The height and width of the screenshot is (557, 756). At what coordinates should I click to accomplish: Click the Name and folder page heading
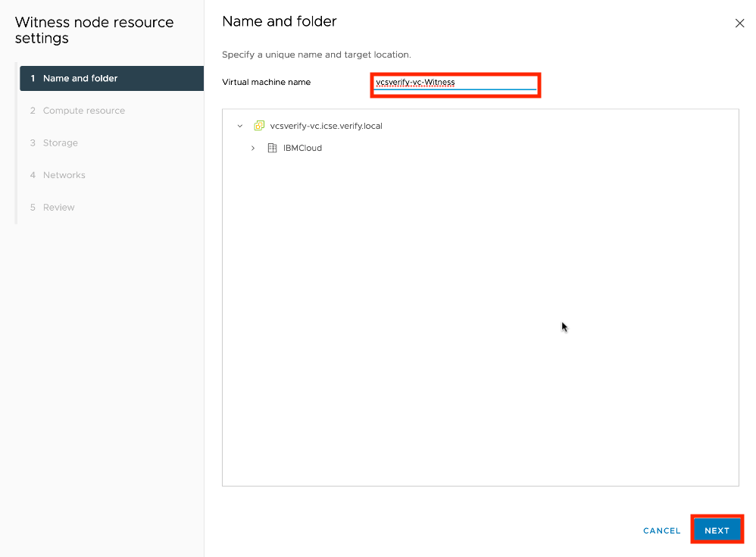(x=280, y=21)
